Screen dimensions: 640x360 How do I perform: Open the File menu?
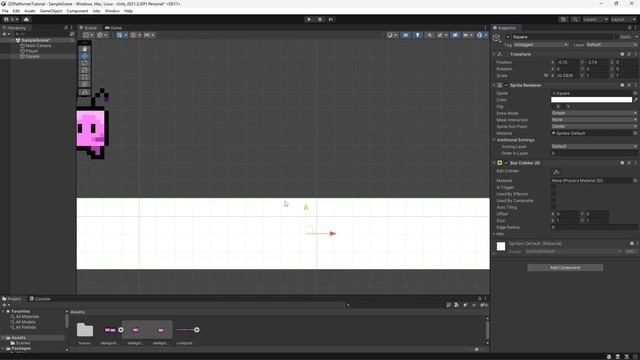click(5, 11)
